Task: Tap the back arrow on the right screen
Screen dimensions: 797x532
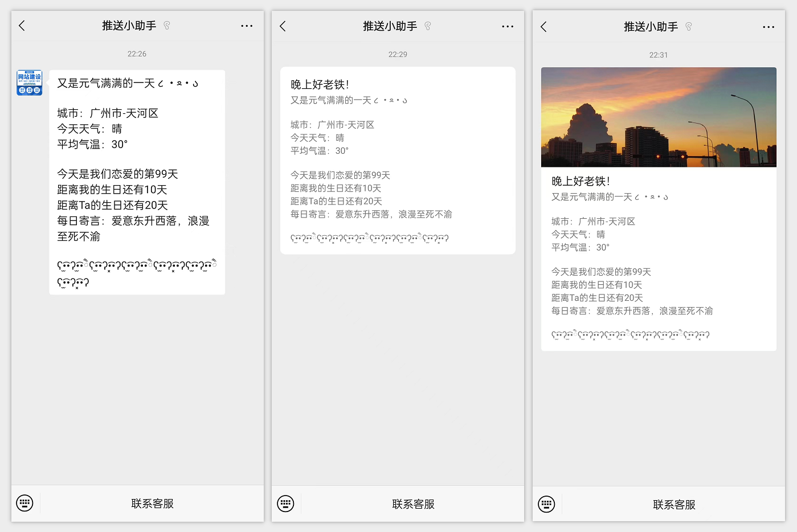Action: [x=543, y=26]
